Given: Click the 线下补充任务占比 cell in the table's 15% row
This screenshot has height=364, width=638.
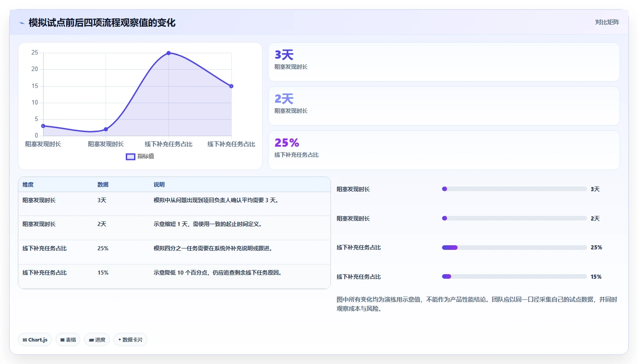Looking at the screenshot, I should (45, 273).
